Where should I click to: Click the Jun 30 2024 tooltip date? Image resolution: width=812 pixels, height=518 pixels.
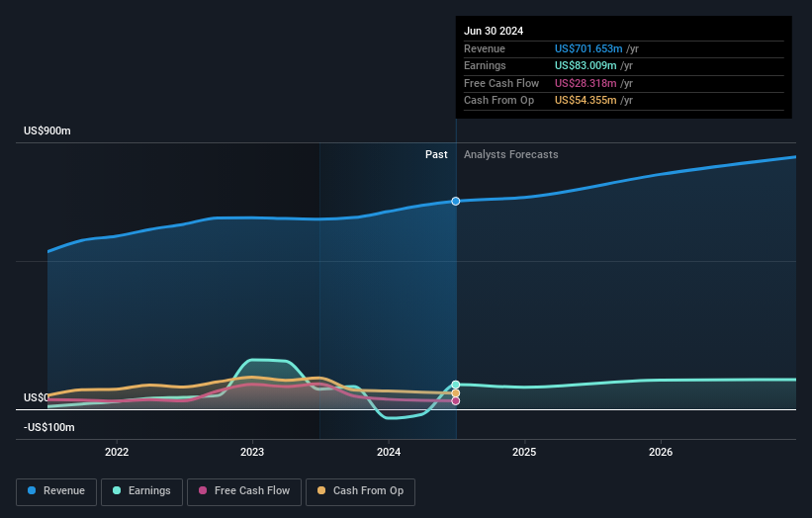pos(494,31)
